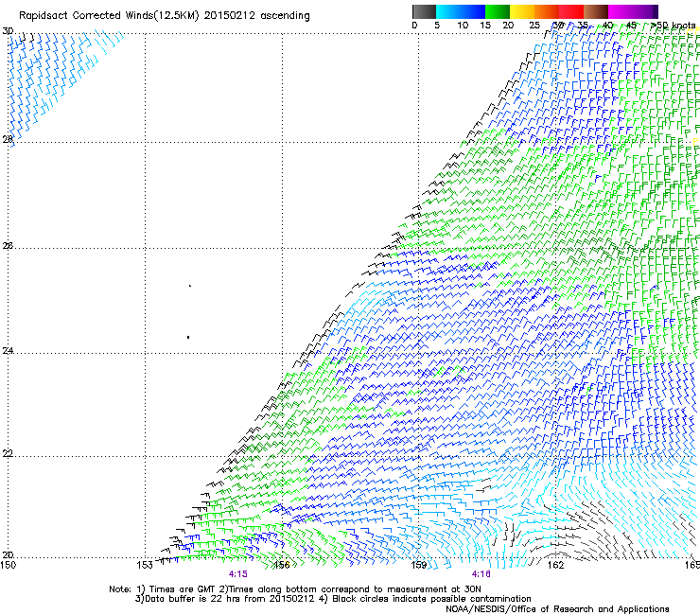Image resolution: width=700 pixels, height=615 pixels.
Task: Select the orange 25-30 knots color segment
Action: tap(547, 11)
